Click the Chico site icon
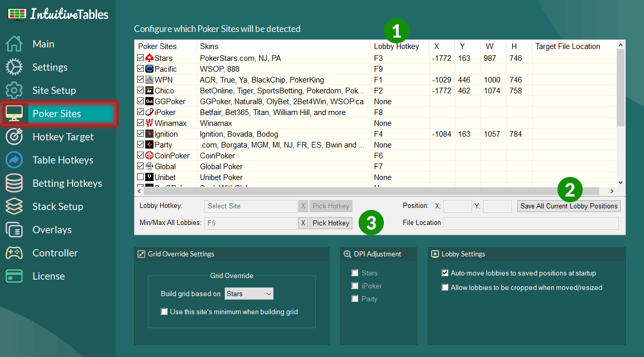The width and height of the screenshot is (644, 357). pyautogui.click(x=149, y=91)
